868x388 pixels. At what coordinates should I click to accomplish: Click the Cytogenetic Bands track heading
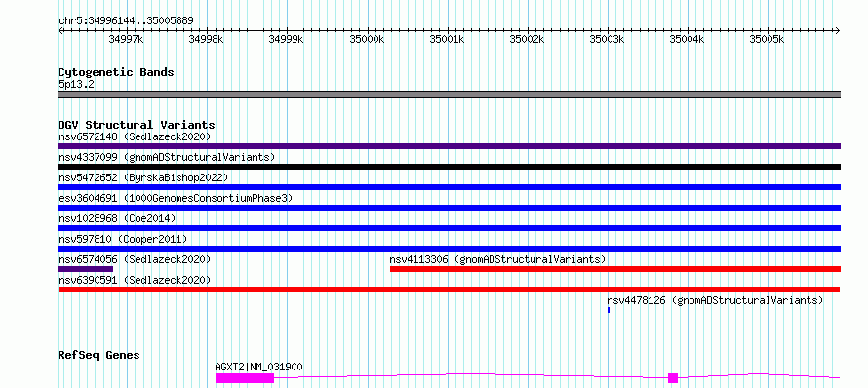(116, 72)
